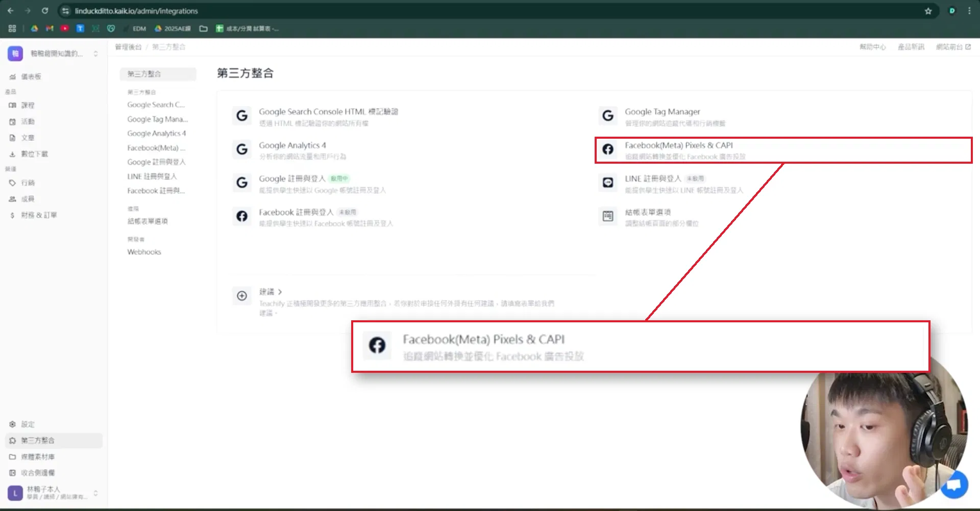Open the folder icon bookmark
The width and height of the screenshot is (980, 511).
(x=203, y=29)
